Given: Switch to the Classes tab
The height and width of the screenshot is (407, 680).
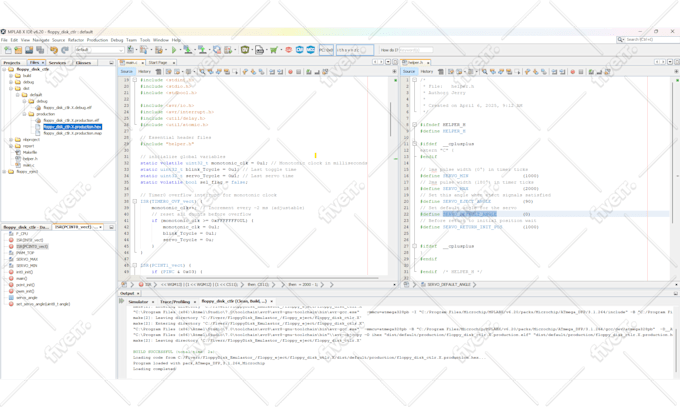Looking at the screenshot, I should [x=83, y=62].
